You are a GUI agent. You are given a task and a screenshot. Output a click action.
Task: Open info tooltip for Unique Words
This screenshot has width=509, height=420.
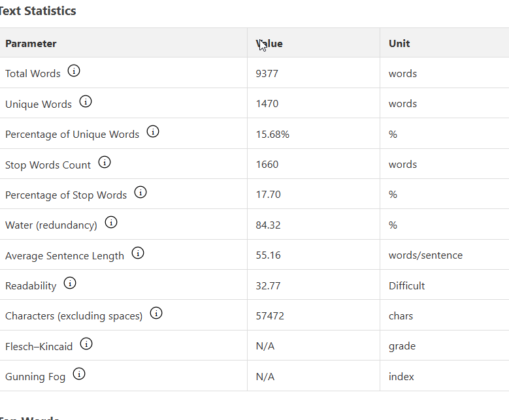coord(86,102)
